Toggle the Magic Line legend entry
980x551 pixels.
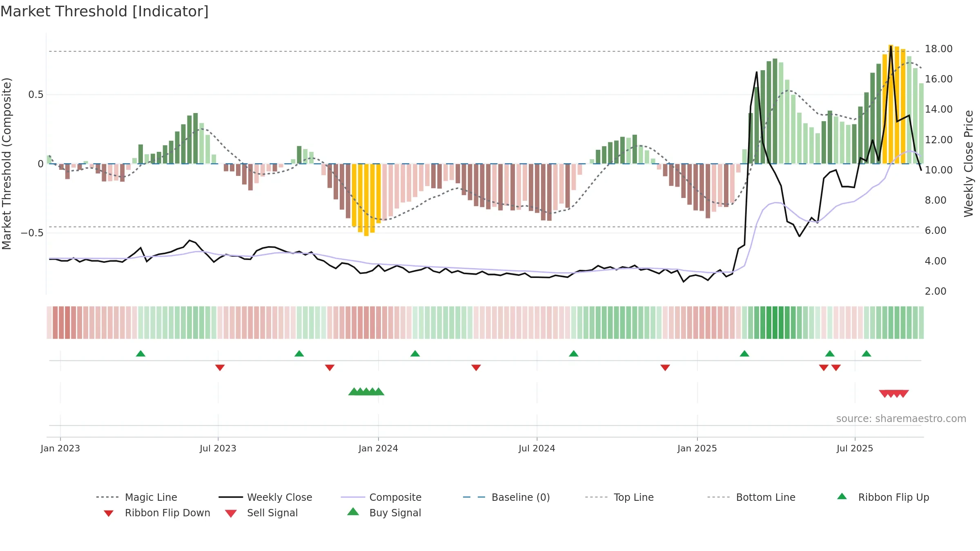(x=136, y=497)
